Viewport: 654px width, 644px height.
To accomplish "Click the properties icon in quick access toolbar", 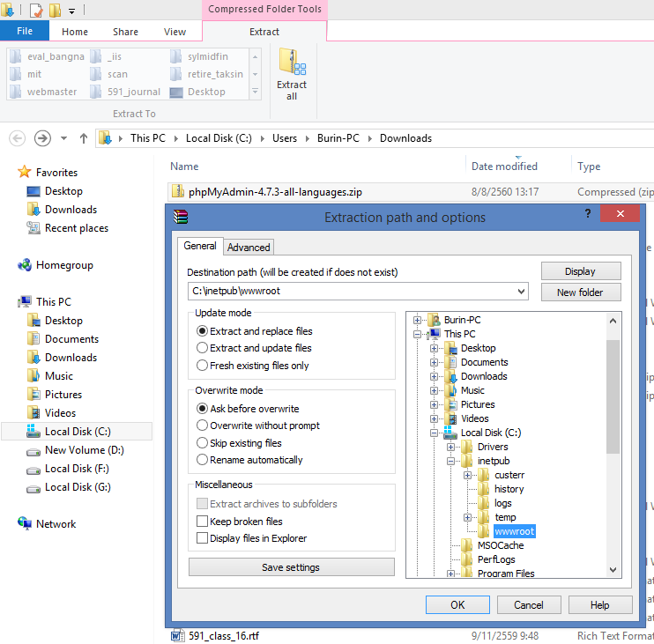I will point(36,10).
